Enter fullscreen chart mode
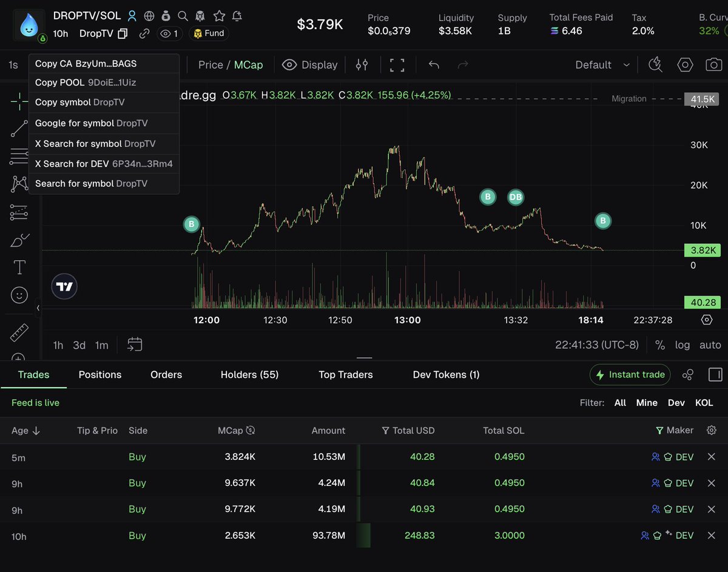 click(397, 65)
